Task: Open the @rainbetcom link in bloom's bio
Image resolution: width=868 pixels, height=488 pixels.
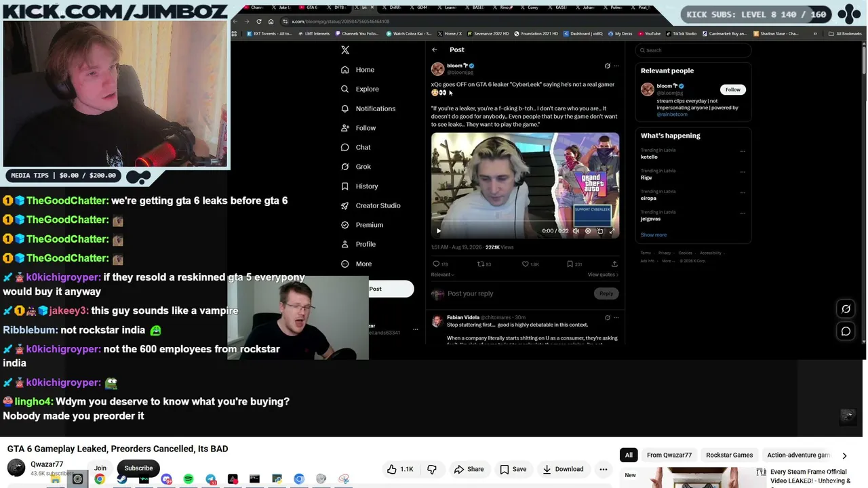Action: pyautogui.click(x=671, y=115)
